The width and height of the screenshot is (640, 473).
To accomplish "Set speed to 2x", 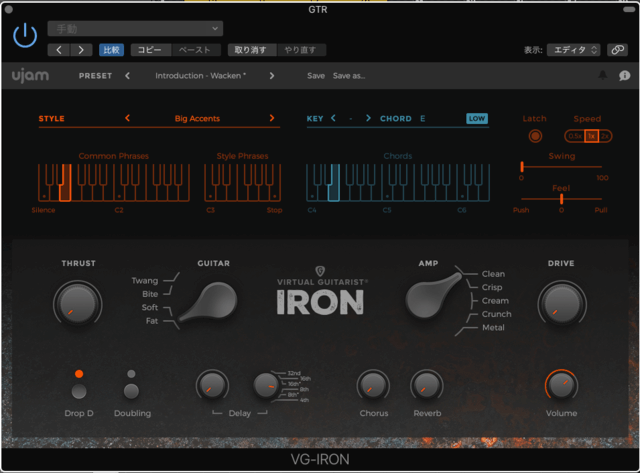I will pos(604,136).
